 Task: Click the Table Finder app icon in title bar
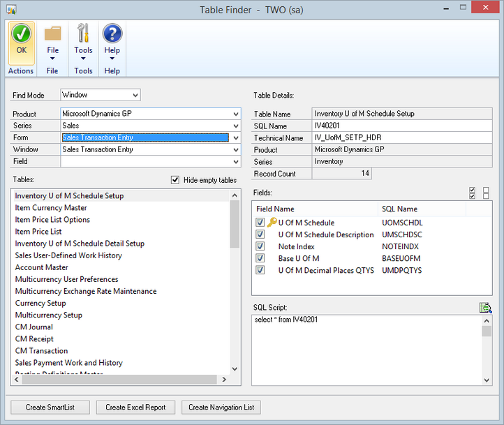[x=12, y=10]
